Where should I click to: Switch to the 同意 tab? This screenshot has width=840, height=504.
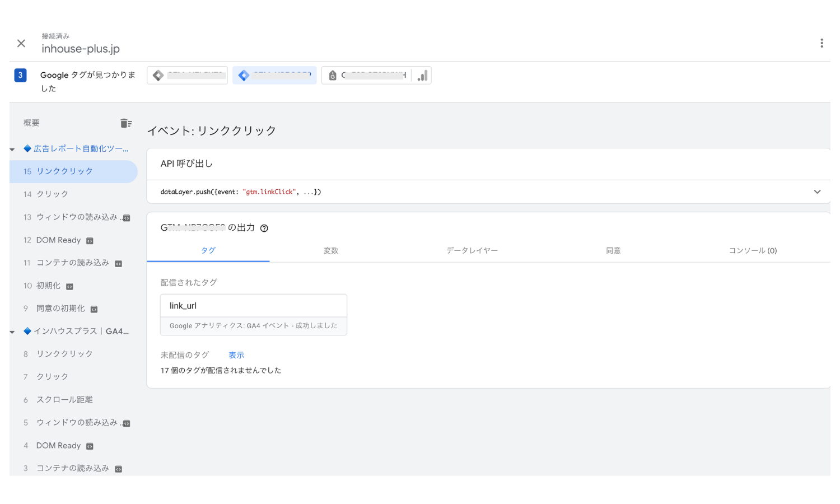[613, 250]
